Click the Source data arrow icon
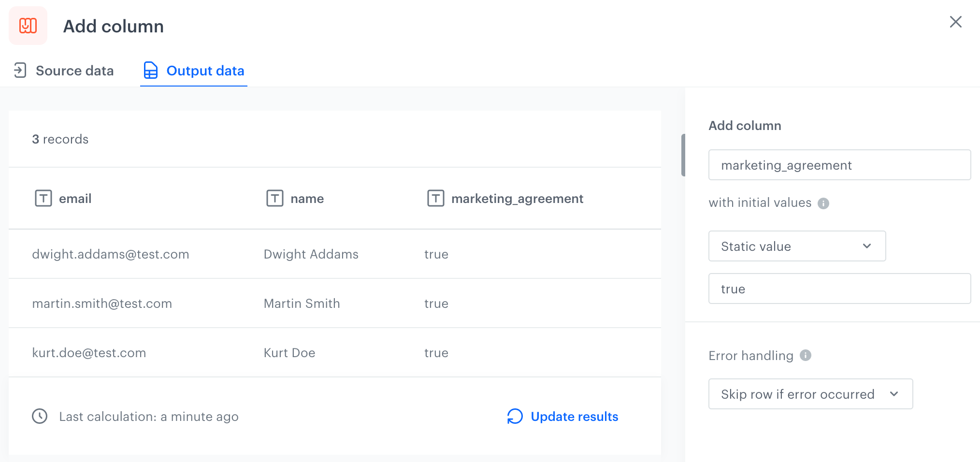The width and height of the screenshot is (980, 462). coord(20,71)
